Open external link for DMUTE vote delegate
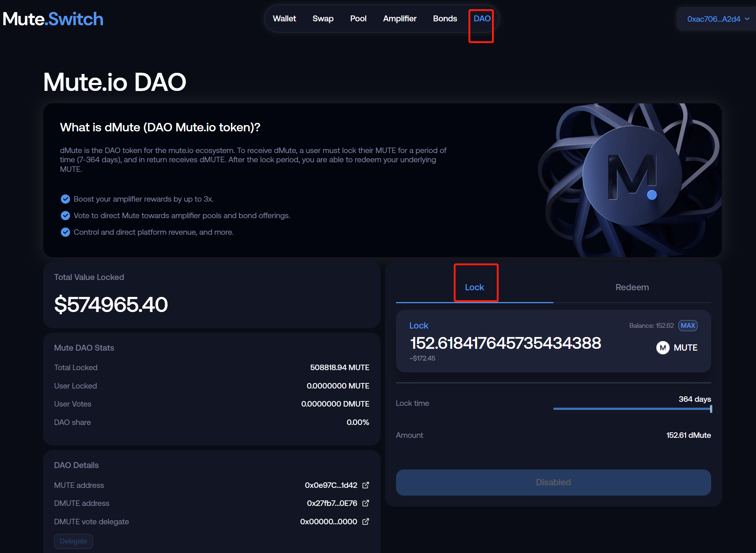756x553 pixels. pyautogui.click(x=365, y=521)
